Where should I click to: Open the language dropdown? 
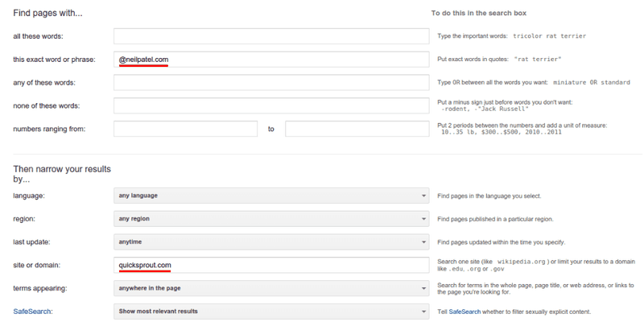pos(271,196)
